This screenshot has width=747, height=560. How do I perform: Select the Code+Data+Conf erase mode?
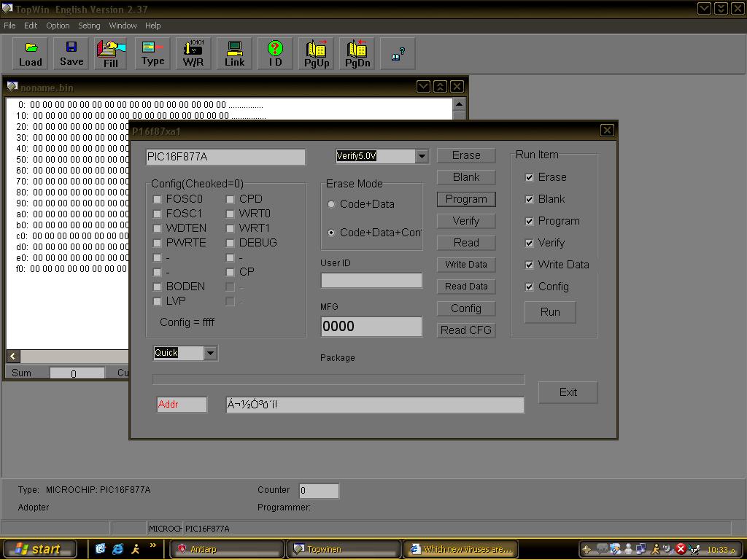tap(331, 233)
